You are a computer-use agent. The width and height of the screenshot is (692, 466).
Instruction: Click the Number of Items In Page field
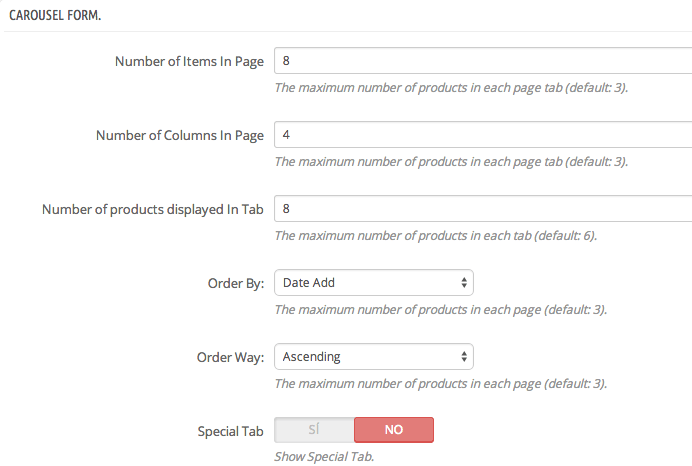483,60
